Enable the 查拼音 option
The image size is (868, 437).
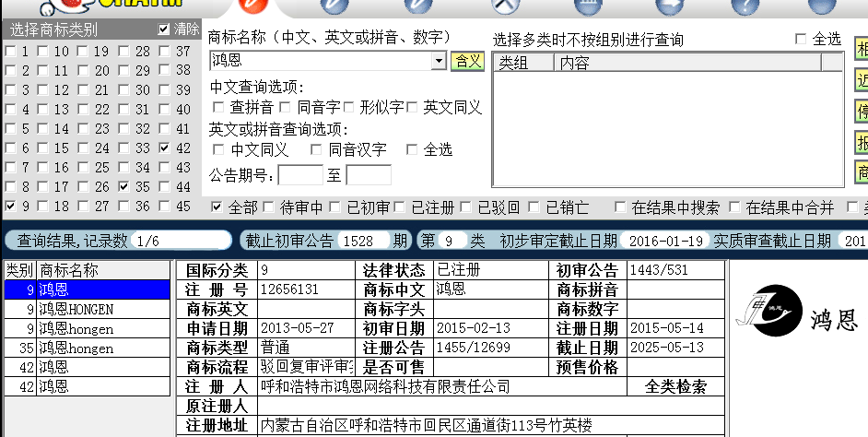pyautogui.click(x=218, y=107)
